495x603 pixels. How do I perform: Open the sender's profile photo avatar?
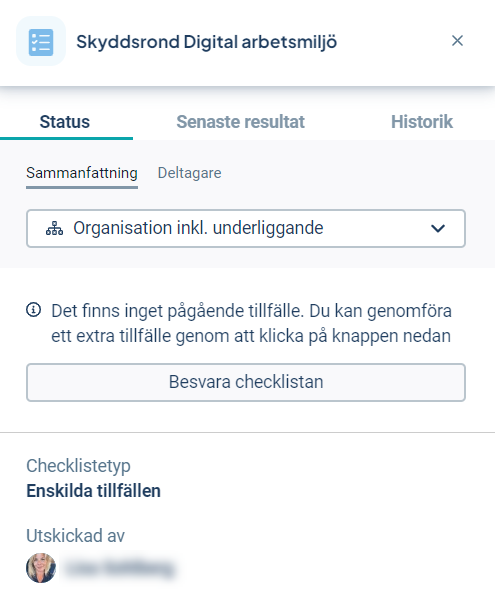(x=41, y=568)
